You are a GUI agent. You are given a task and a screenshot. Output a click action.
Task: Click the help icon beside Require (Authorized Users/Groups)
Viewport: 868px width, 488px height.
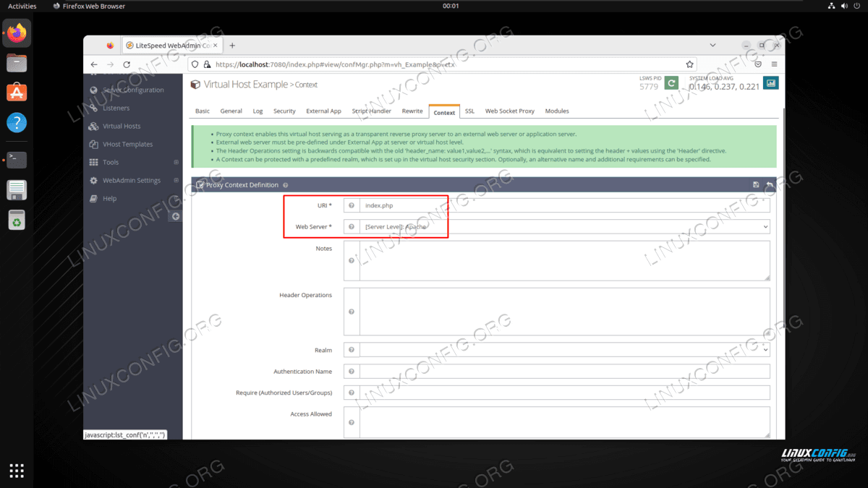click(x=352, y=393)
